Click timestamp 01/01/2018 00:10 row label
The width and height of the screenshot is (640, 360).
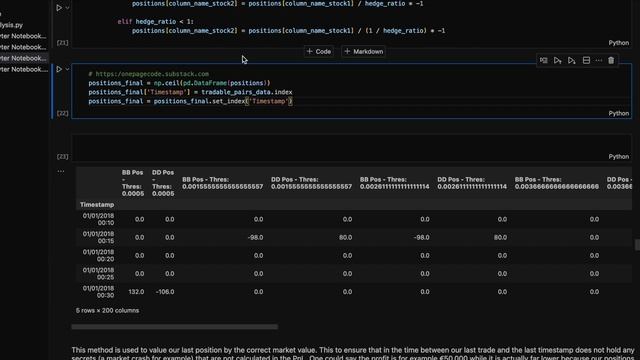click(x=98, y=219)
